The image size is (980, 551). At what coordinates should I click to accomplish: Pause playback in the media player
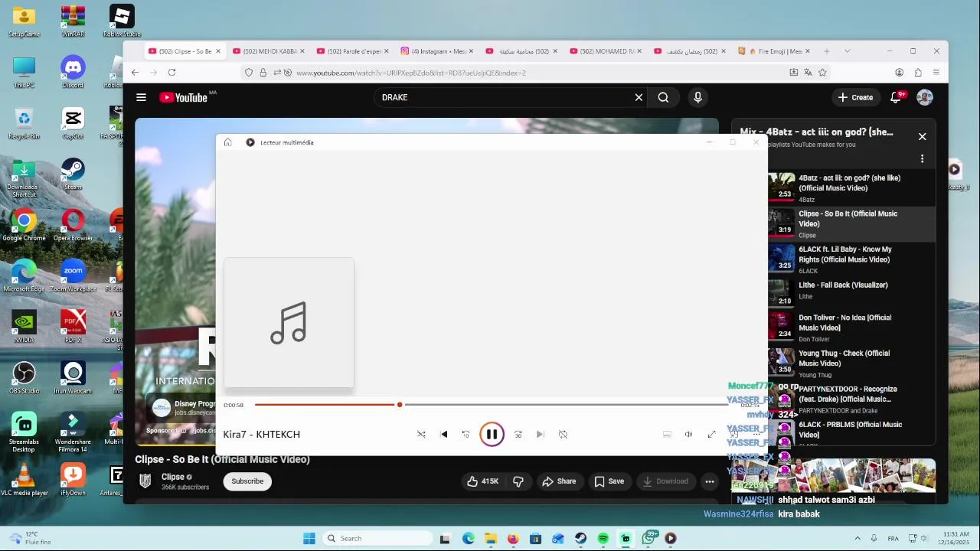pyautogui.click(x=492, y=434)
